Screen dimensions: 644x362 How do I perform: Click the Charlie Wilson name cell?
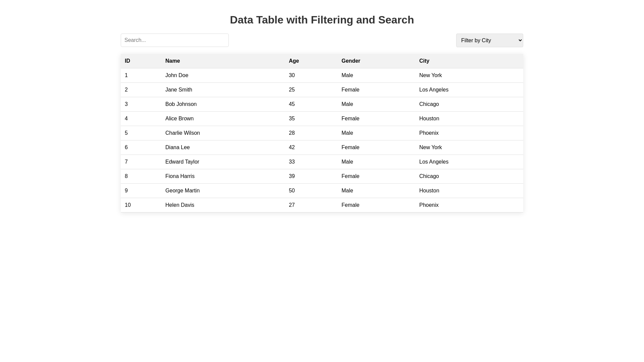pos(182,133)
